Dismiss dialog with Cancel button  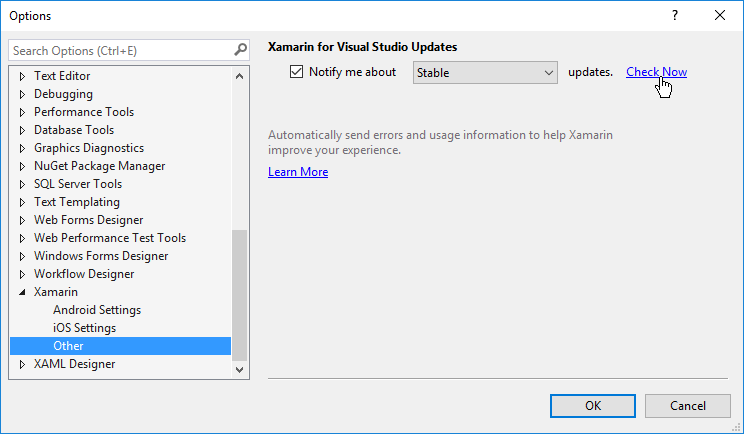(688, 406)
